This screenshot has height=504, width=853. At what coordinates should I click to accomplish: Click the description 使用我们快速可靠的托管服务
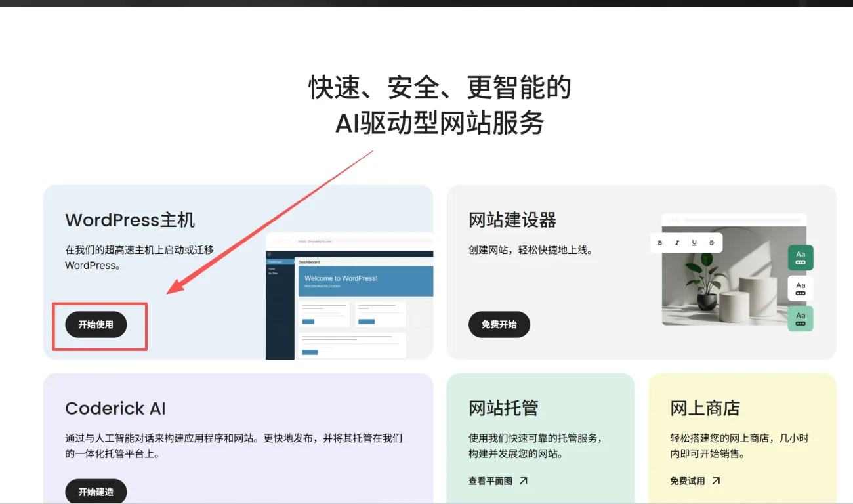pyautogui.click(x=535, y=446)
